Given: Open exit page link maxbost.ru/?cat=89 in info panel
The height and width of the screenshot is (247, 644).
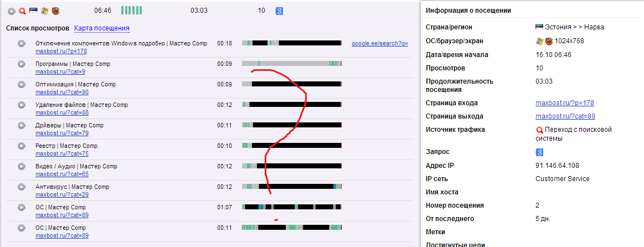Looking at the screenshot, I should tap(565, 116).
